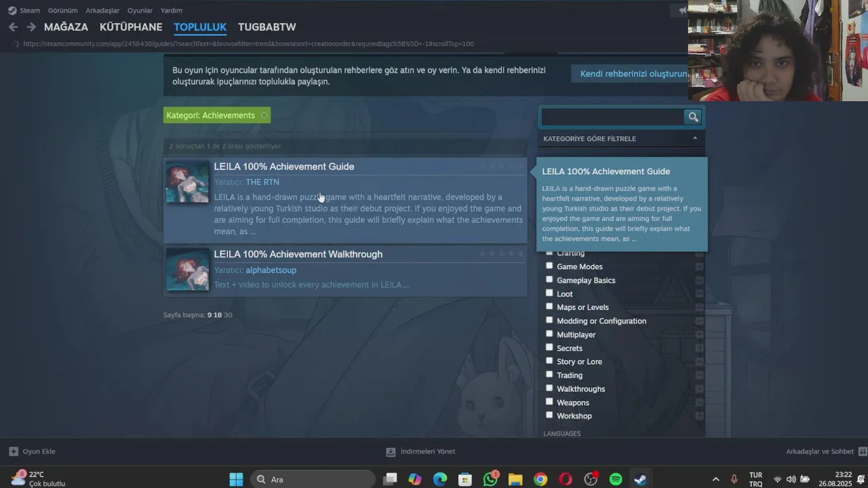Switch to the MAĞAZA tab
Viewport: 868px width, 488px height.
click(x=66, y=27)
